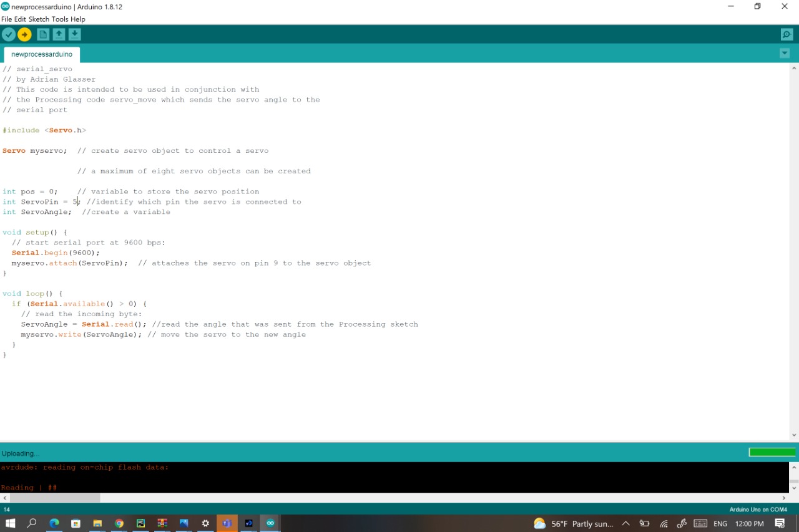
Task: Click the battery status tray icon
Action: pos(644,524)
